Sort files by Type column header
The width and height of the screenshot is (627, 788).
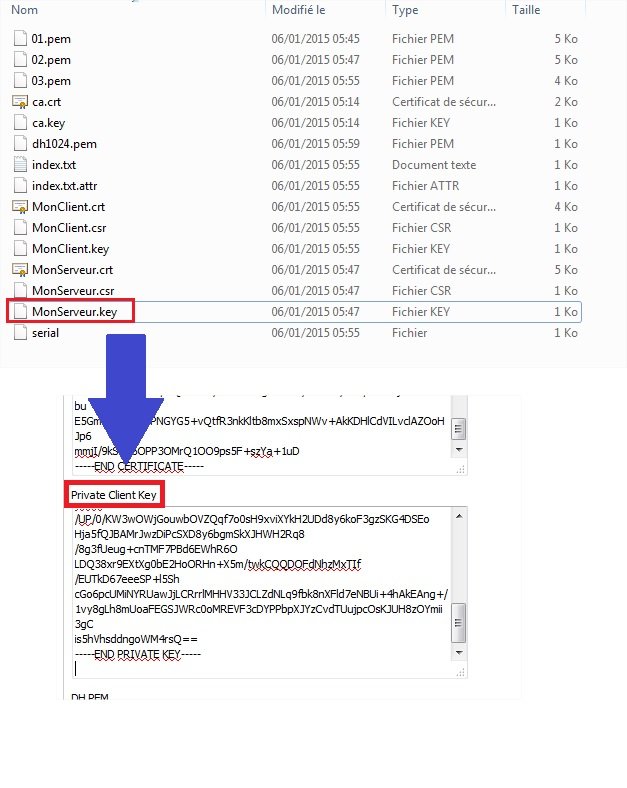[405, 9]
